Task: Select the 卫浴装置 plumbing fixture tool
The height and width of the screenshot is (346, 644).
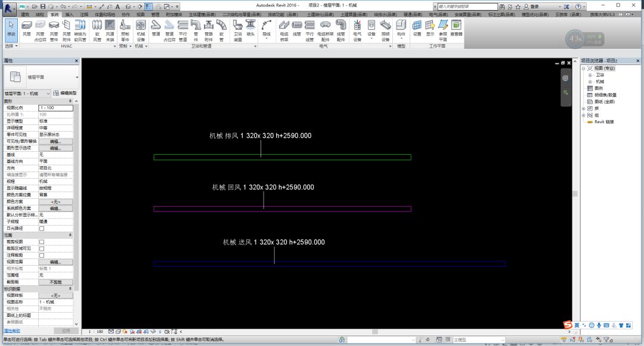Action: [238, 30]
